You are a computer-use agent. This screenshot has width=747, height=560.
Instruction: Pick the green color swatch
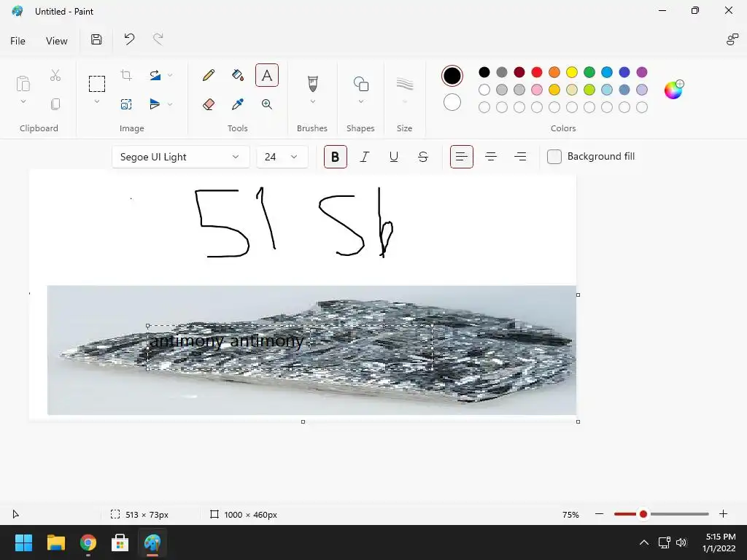(x=589, y=72)
